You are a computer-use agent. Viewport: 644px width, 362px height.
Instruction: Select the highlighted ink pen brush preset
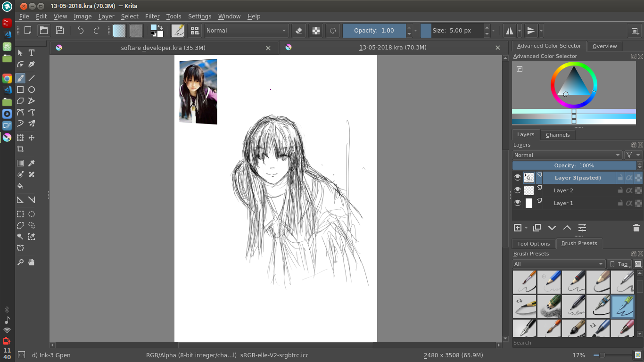tap(622, 306)
